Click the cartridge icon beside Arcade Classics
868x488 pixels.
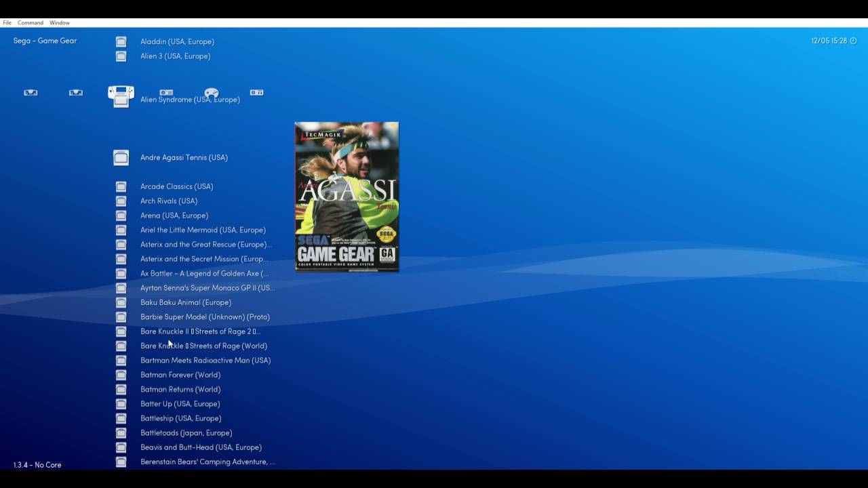[121, 186]
